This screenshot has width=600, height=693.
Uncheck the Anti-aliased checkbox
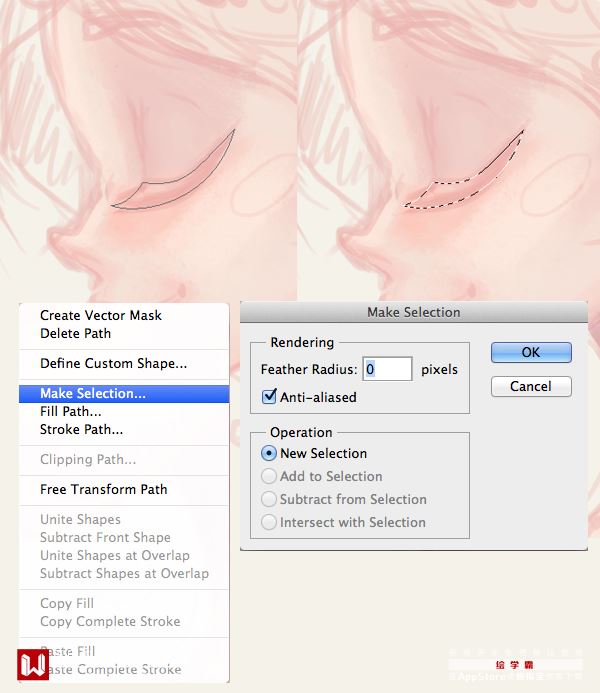point(269,396)
